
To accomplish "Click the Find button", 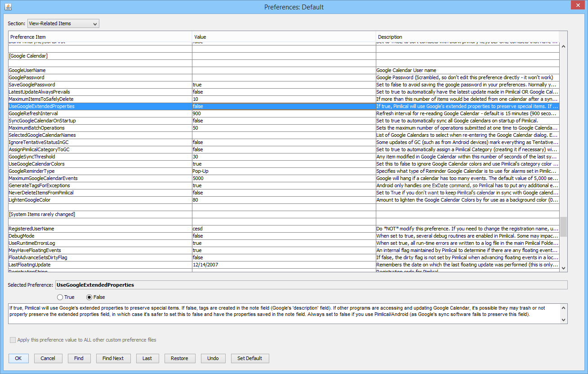I will (x=79, y=358).
